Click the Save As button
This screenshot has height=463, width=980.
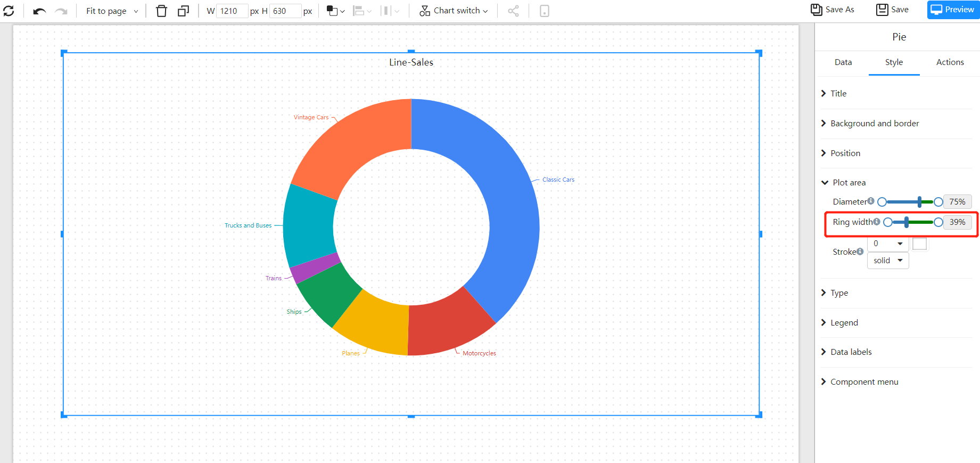point(832,10)
